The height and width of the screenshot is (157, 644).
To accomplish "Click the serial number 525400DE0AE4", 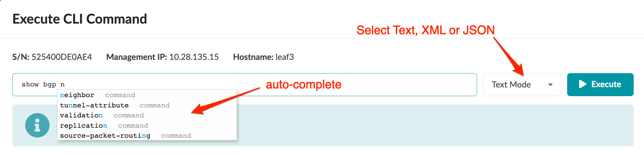I will pyautogui.click(x=62, y=57).
